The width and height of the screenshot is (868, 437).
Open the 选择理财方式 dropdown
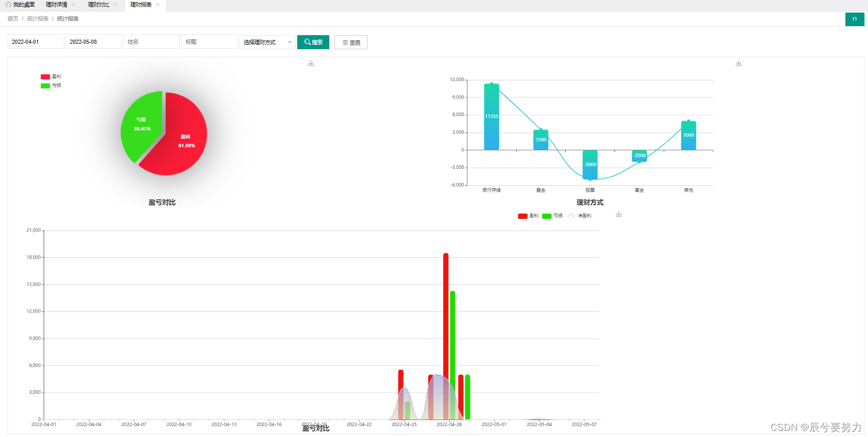268,42
